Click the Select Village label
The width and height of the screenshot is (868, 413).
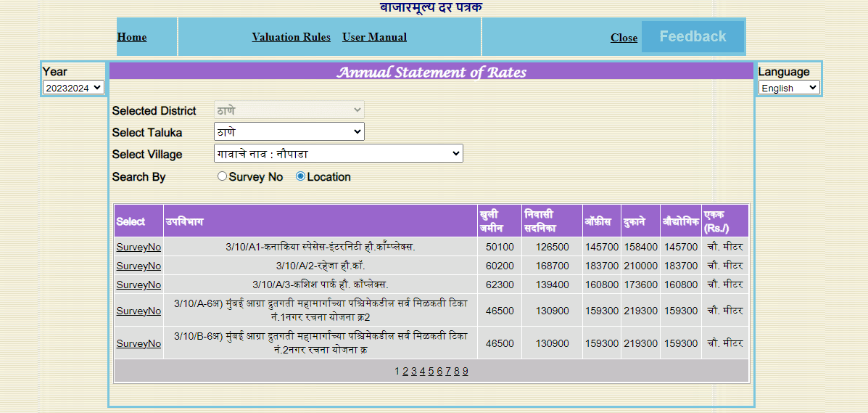(x=146, y=154)
